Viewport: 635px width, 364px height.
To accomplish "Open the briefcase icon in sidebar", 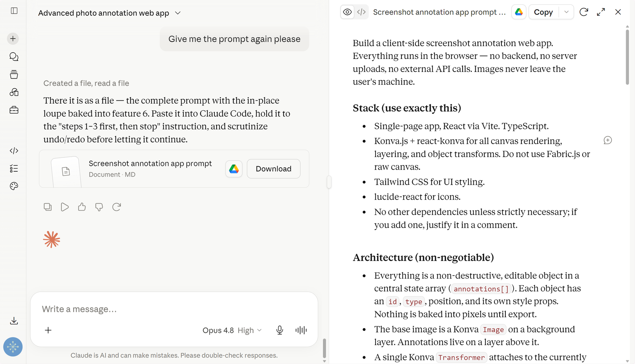I will (14, 110).
